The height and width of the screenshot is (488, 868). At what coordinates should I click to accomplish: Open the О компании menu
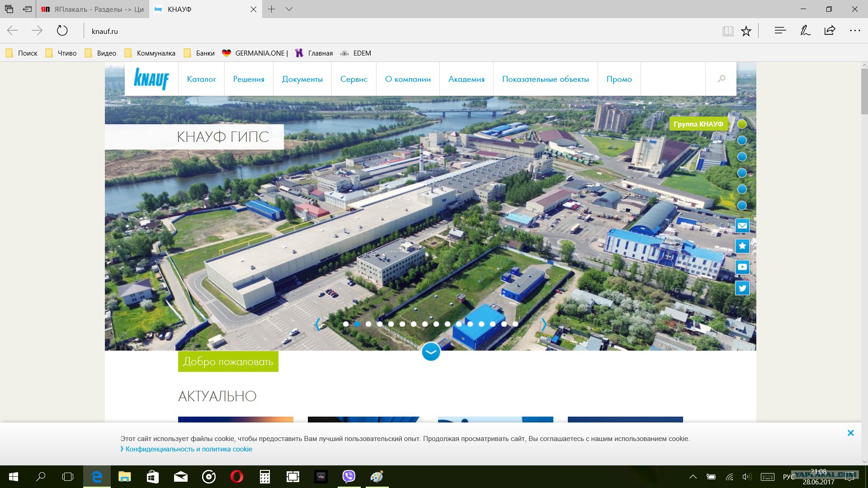click(408, 79)
